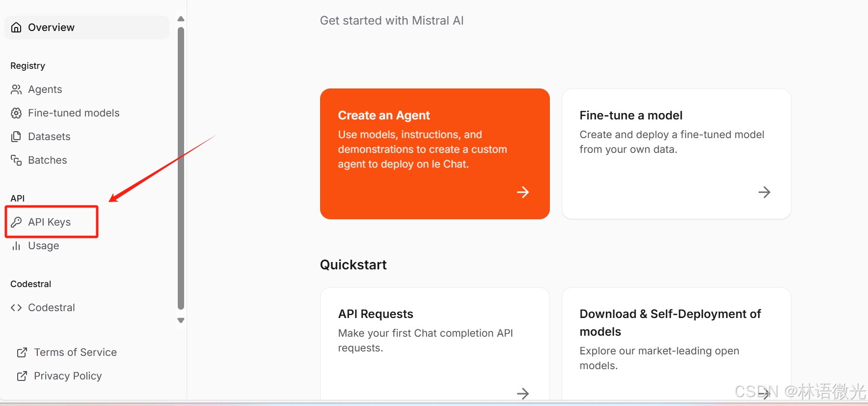The width and height of the screenshot is (868, 406).
Task: Click 'Explore our market-leading open models.' text
Action: pos(659,358)
